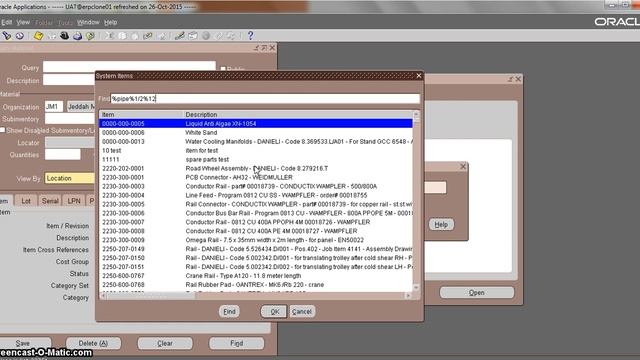Click the Folder Tools toolbar icon
This screenshot has height=360, width=640.
coord(231,36)
